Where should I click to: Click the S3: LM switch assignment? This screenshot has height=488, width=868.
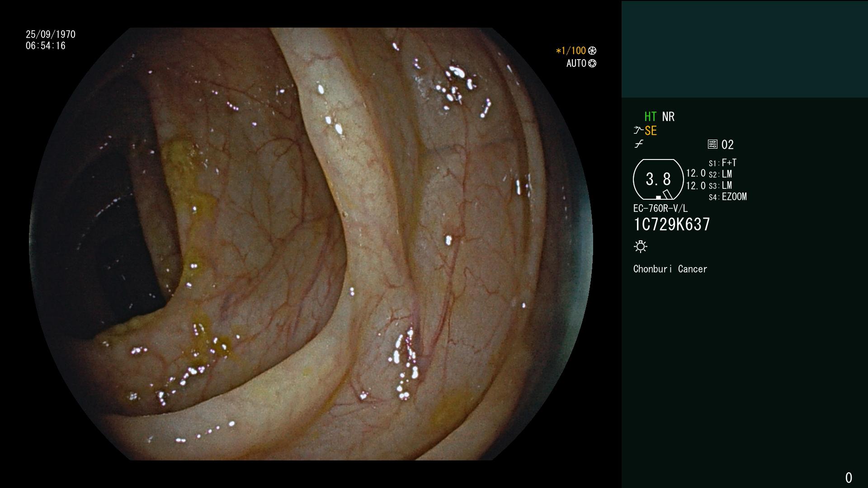720,185
